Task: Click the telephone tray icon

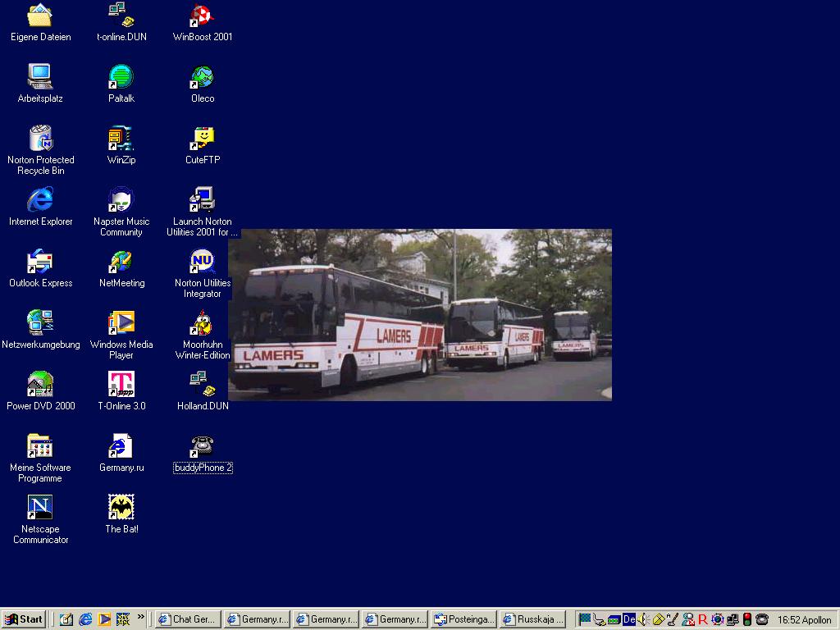Action: [762, 619]
